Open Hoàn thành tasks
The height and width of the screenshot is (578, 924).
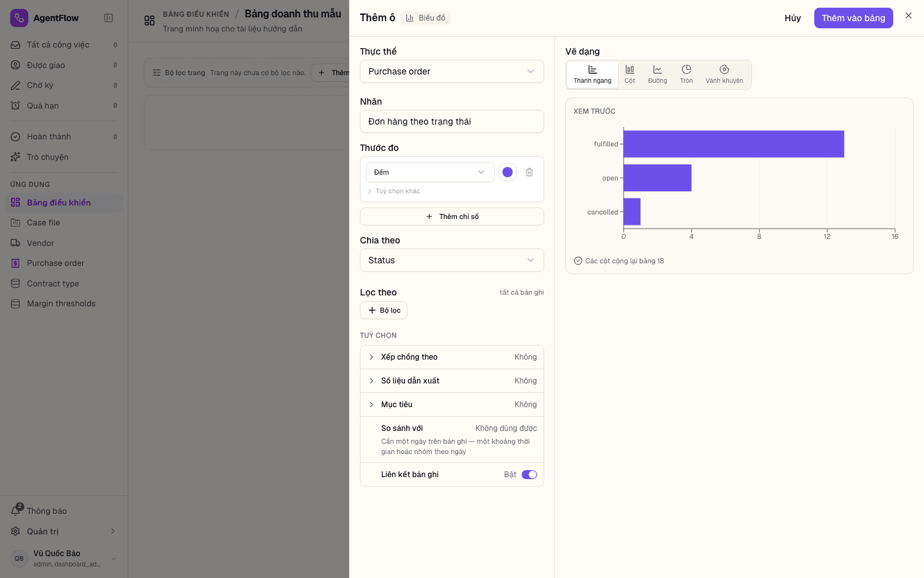(64, 137)
